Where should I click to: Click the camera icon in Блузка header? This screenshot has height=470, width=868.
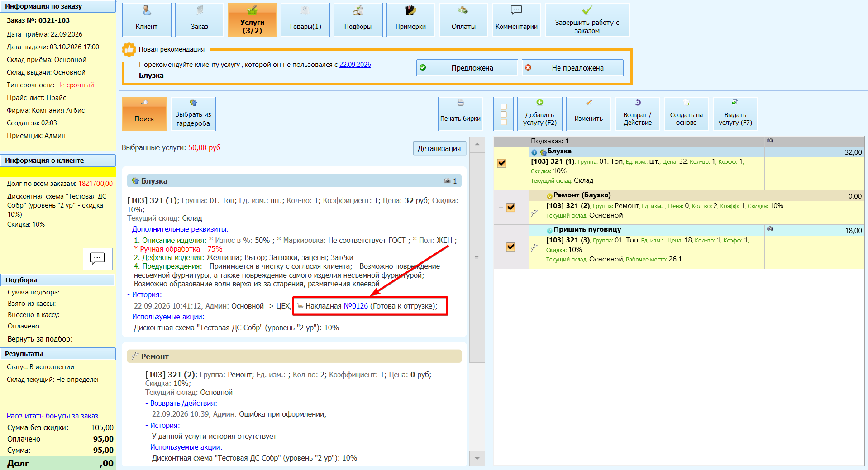[x=447, y=181]
